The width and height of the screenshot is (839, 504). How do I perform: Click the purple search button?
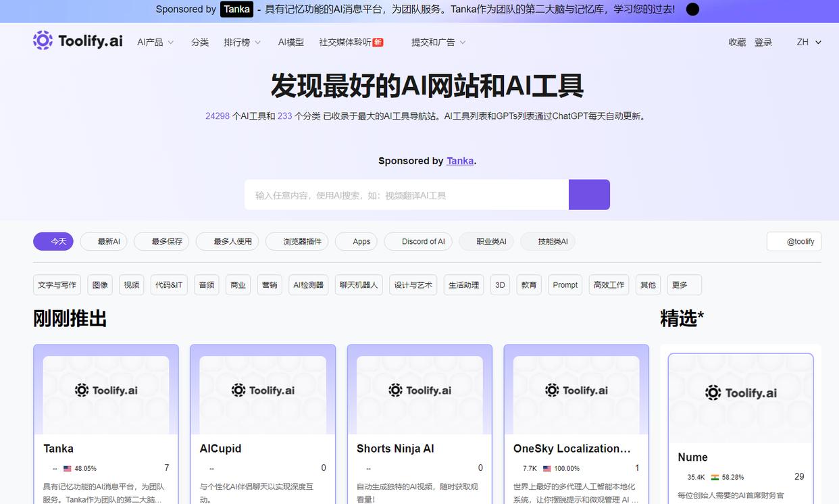[x=589, y=195]
